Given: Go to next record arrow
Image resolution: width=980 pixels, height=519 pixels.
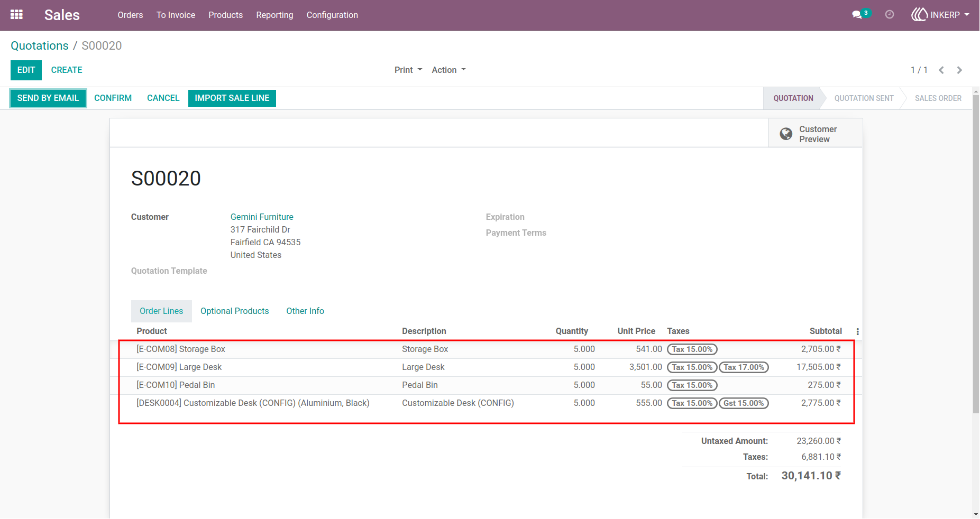Looking at the screenshot, I should [x=959, y=70].
